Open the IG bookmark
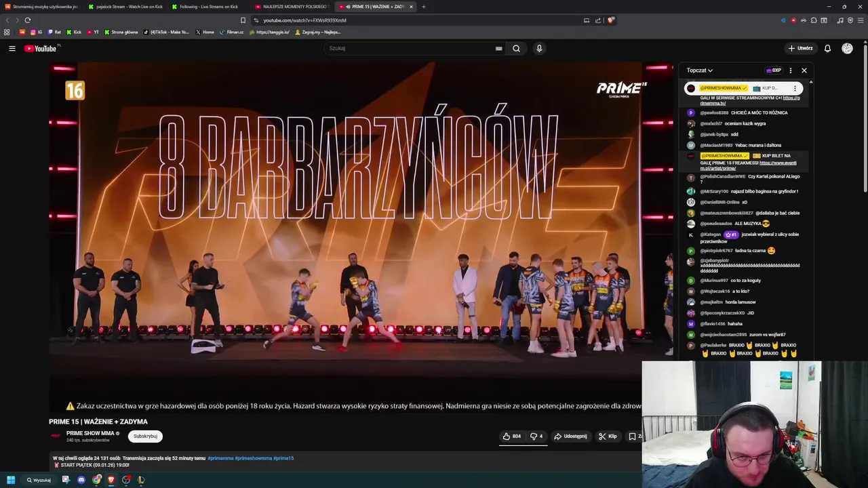 click(36, 32)
